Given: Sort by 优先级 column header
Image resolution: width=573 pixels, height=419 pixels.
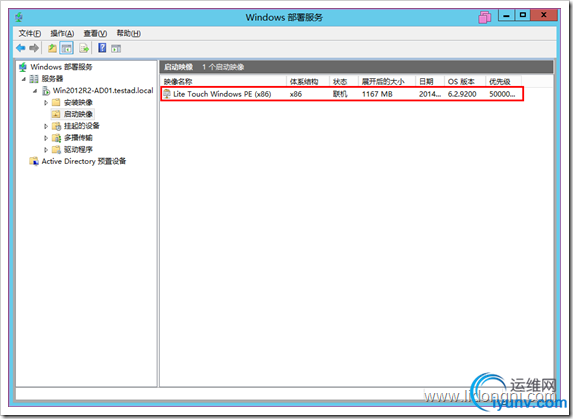Looking at the screenshot, I should 504,81.
